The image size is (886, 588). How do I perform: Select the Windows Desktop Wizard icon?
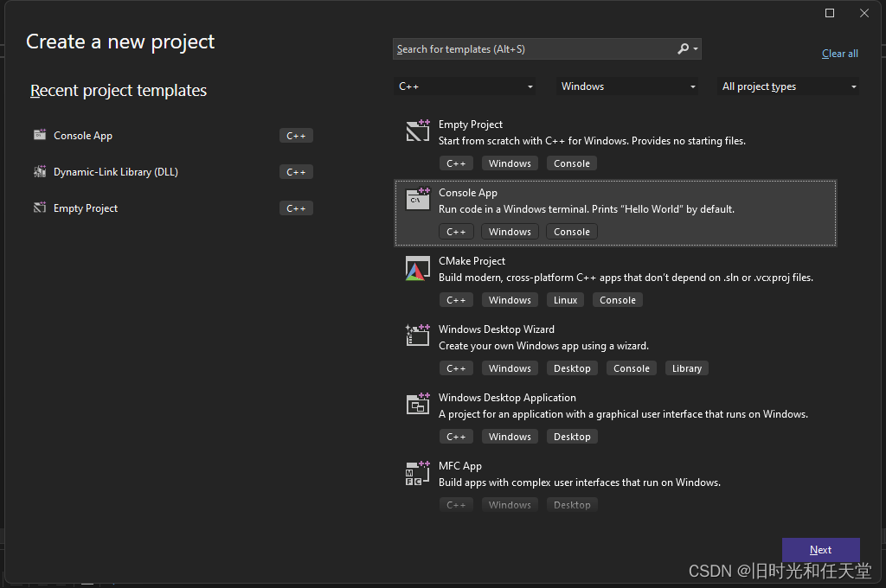[x=418, y=336]
